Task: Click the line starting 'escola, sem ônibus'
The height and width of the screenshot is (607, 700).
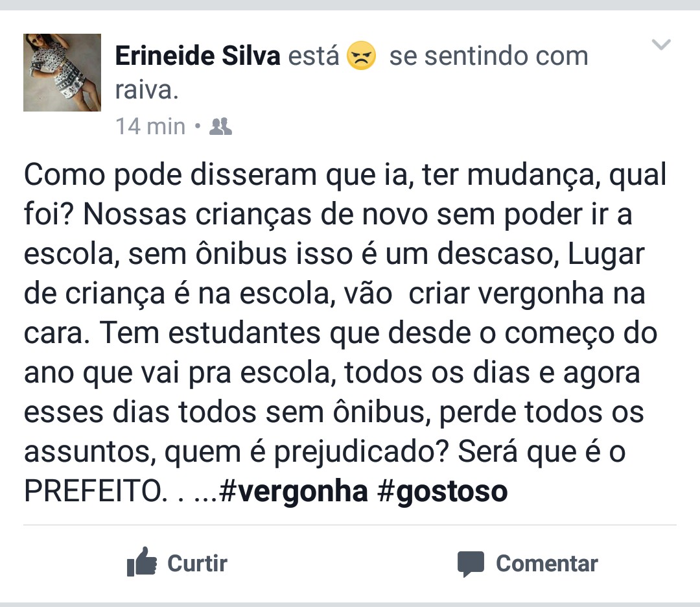Action: pyautogui.click(x=334, y=254)
